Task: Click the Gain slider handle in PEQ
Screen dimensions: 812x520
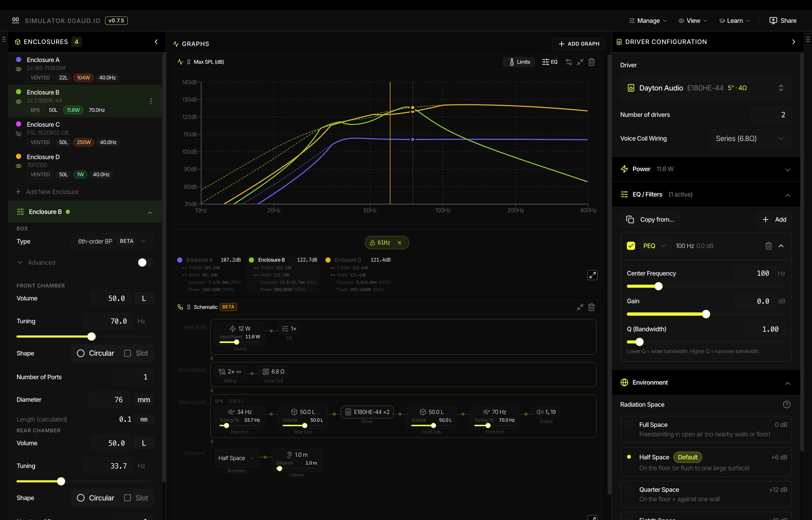Action: tap(706, 314)
